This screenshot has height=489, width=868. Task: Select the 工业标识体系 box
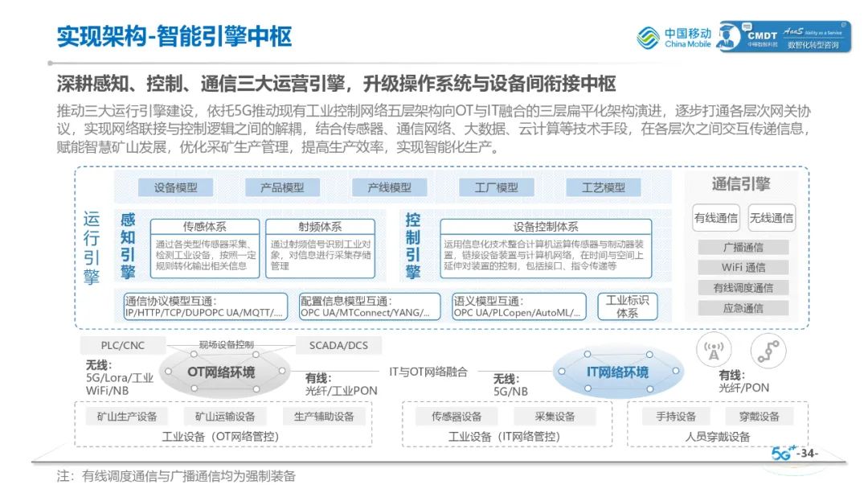tap(627, 306)
